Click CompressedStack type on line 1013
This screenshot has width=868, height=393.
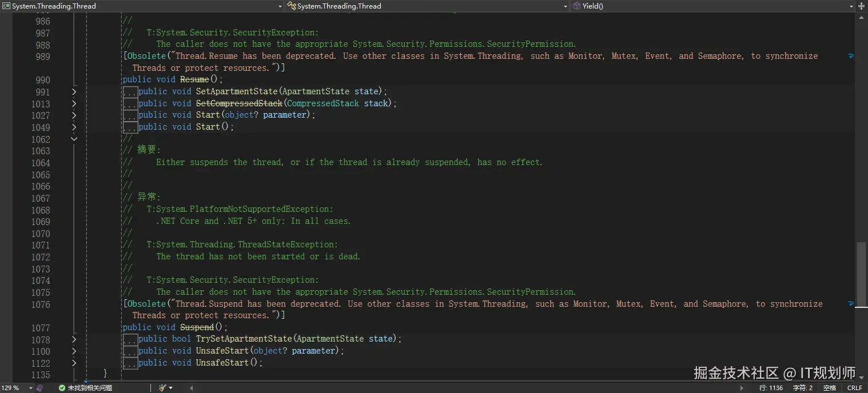(323, 103)
